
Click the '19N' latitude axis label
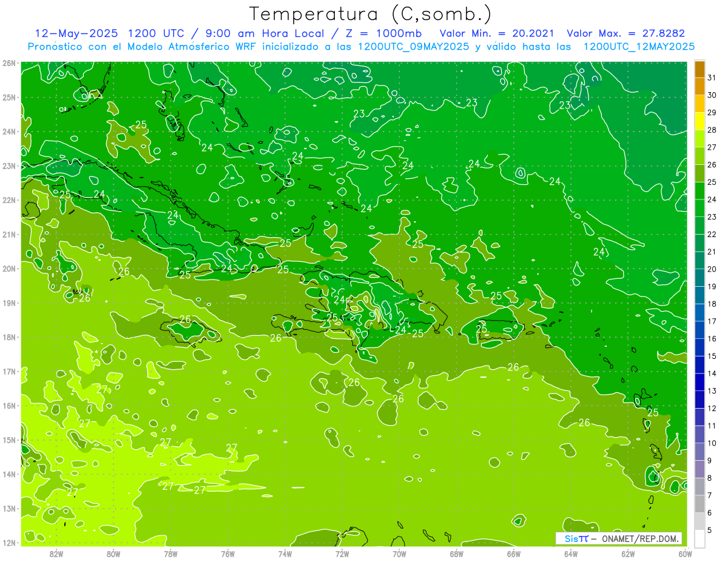(9, 303)
